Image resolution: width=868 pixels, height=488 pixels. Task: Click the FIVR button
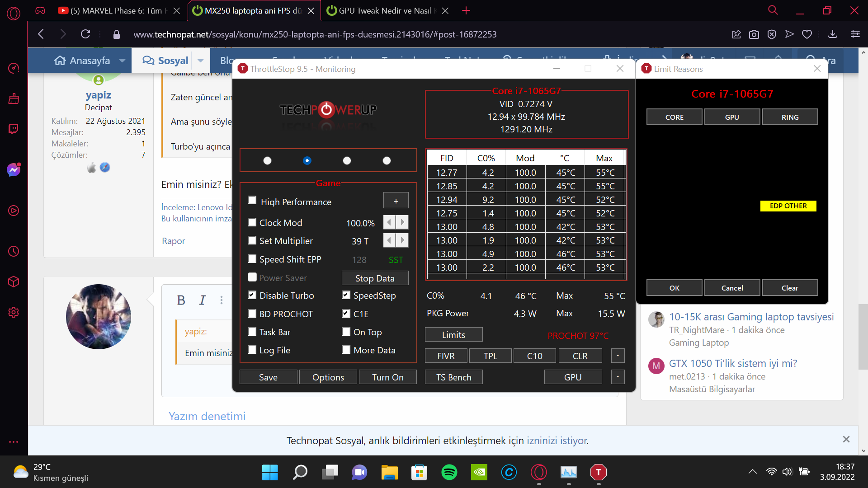tap(446, 356)
